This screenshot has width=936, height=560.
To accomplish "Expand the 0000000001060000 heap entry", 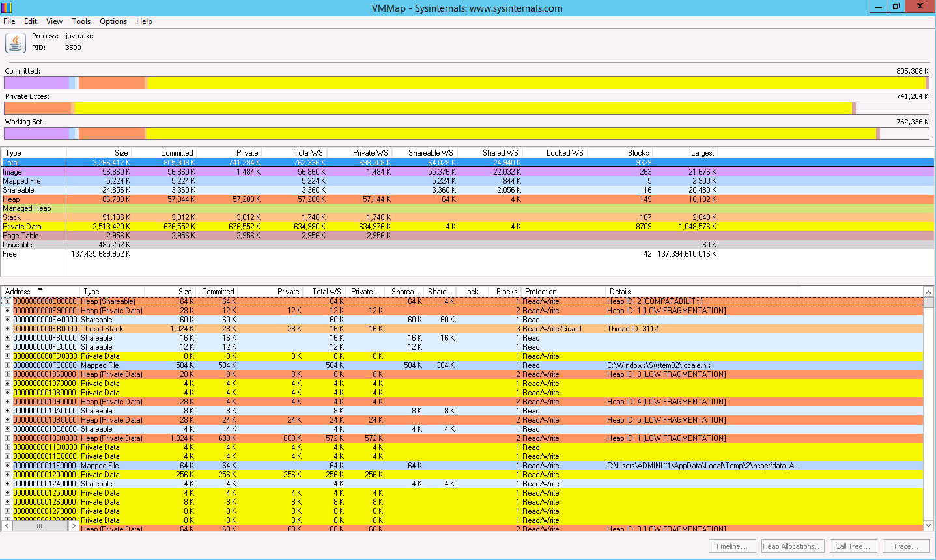I will click(7, 374).
